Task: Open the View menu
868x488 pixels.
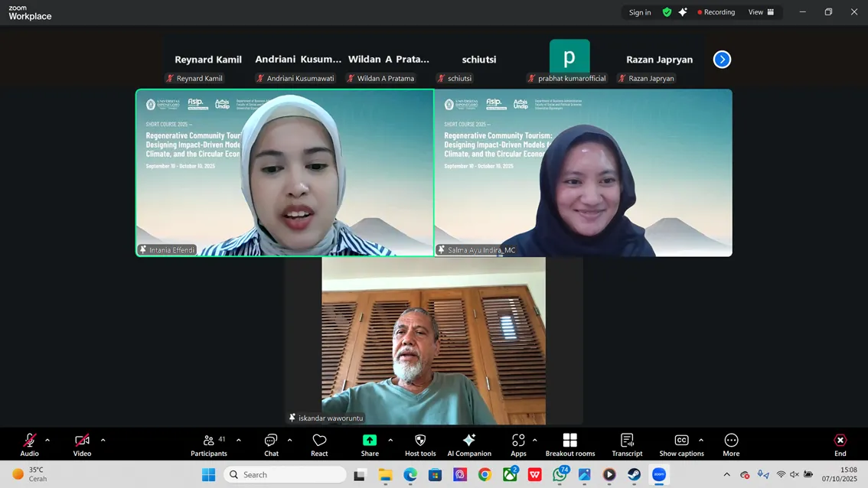Action: coord(761,12)
